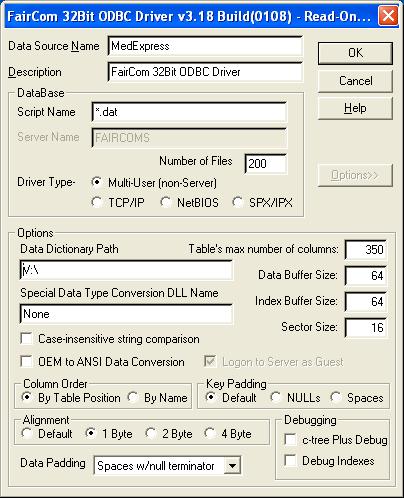Focus the Script Name input

point(189,112)
